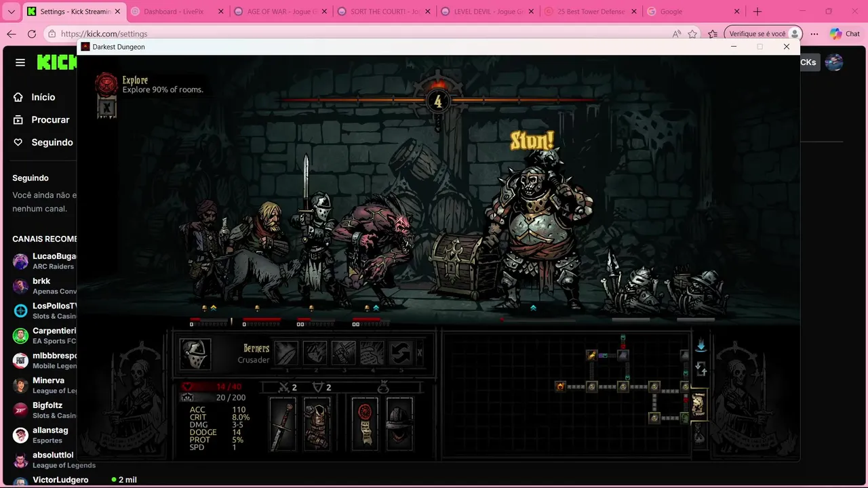
Task: Inspect the equipped armor slot
Action: click(x=317, y=424)
